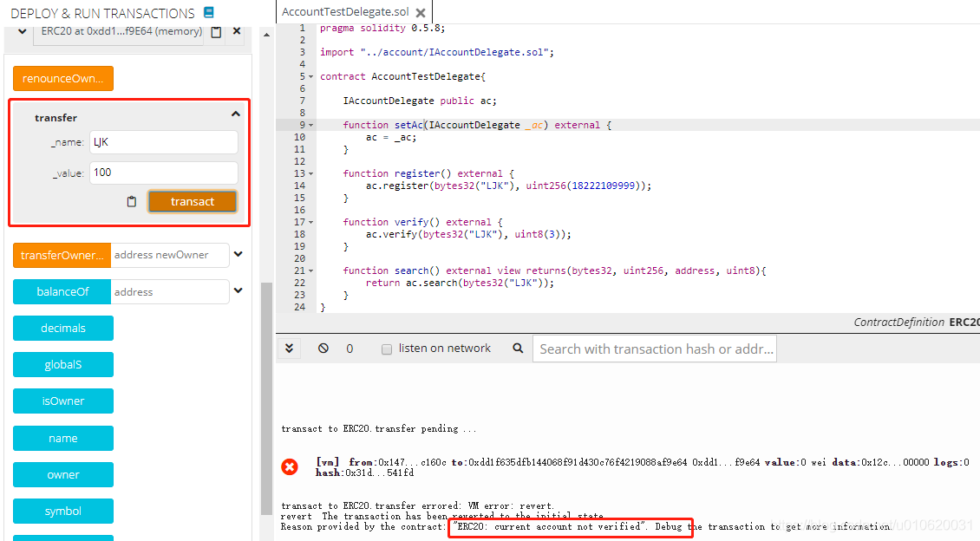The image size is (980, 541).
Task: Clear the terminal console
Action: coord(323,349)
